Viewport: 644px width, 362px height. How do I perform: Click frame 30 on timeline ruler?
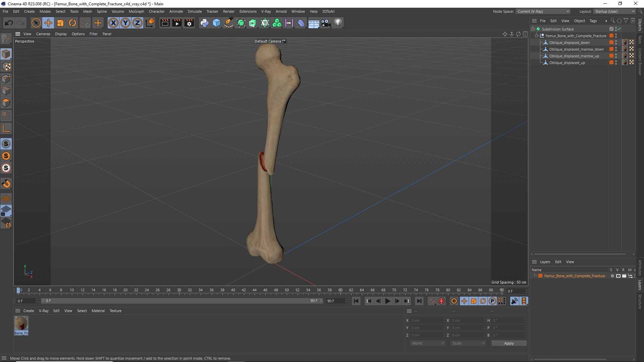(x=179, y=290)
